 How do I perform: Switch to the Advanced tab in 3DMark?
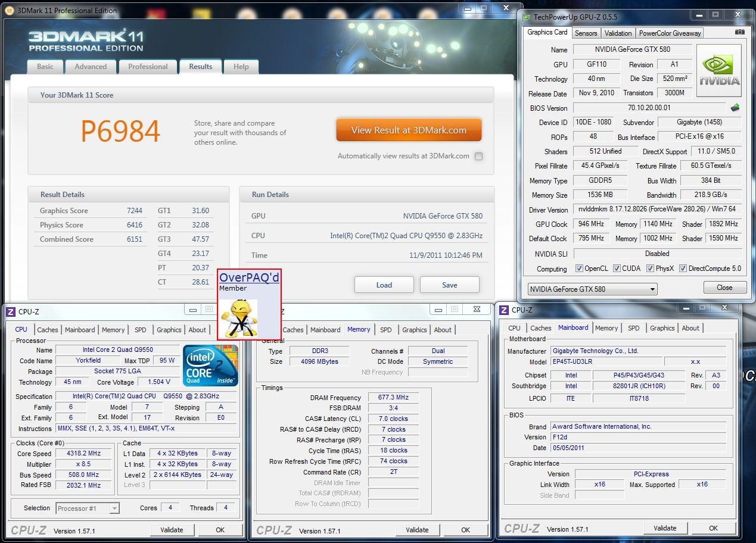coord(91,67)
